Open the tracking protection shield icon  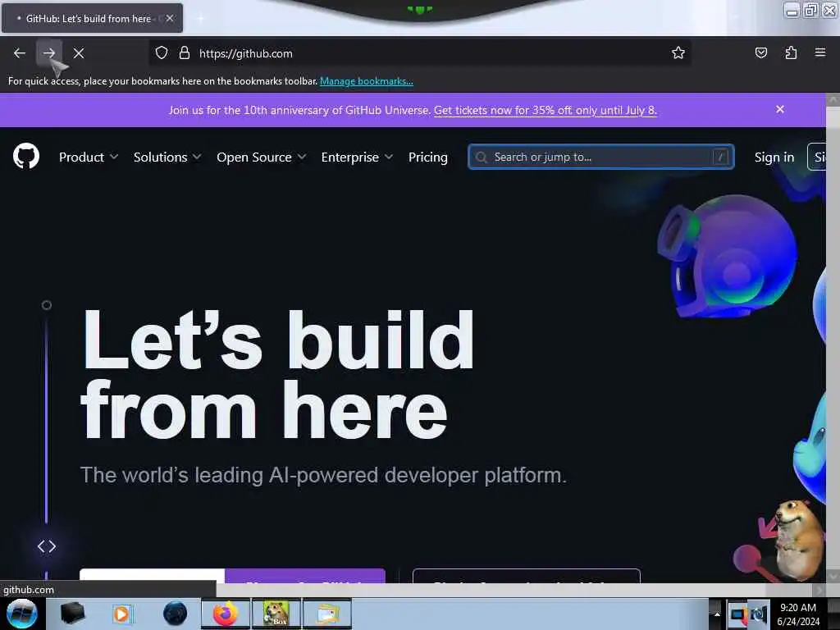162,53
